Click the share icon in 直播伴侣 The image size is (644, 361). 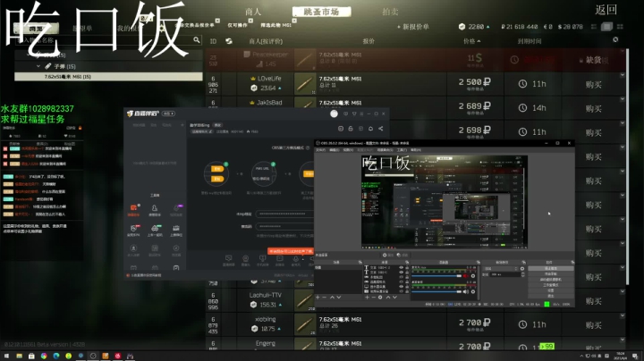381,129
